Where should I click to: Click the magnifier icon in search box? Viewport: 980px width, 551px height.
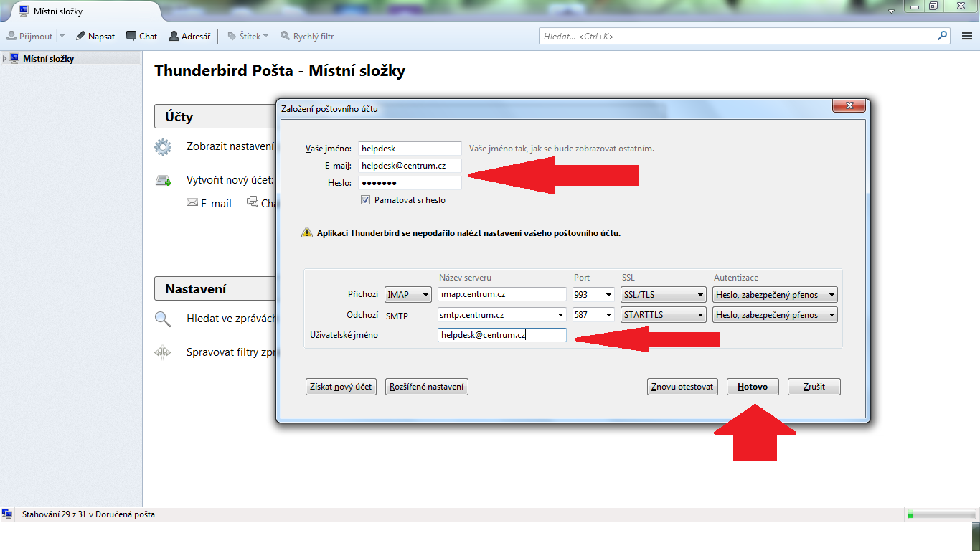pyautogui.click(x=943, y=35)
